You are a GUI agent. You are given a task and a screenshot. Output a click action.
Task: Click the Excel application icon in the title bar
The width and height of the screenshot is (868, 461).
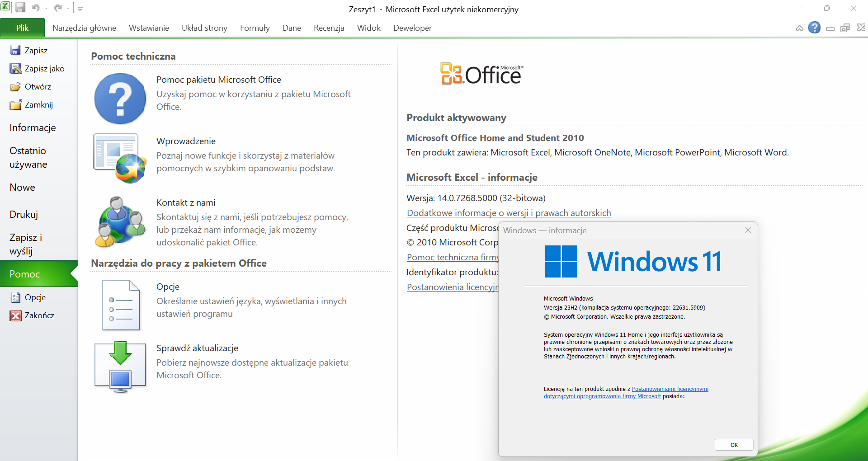point(5,7)
